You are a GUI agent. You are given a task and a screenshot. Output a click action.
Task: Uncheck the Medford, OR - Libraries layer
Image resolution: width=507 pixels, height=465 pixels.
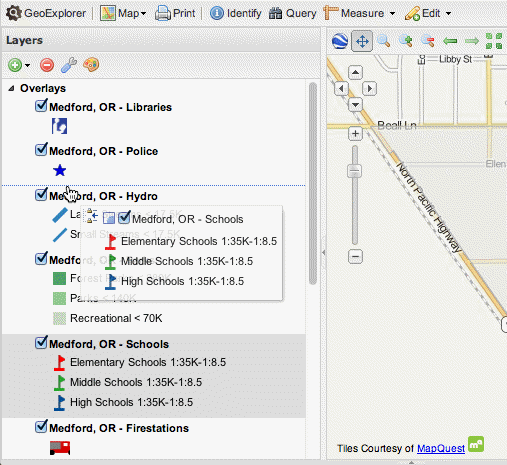click(41, 106)
